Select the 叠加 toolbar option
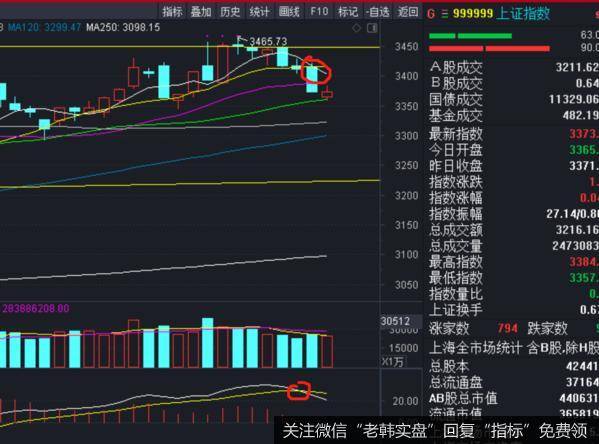The width and height of the screenshot is (599, 444). pyautogui.click(x=201, y=12)
